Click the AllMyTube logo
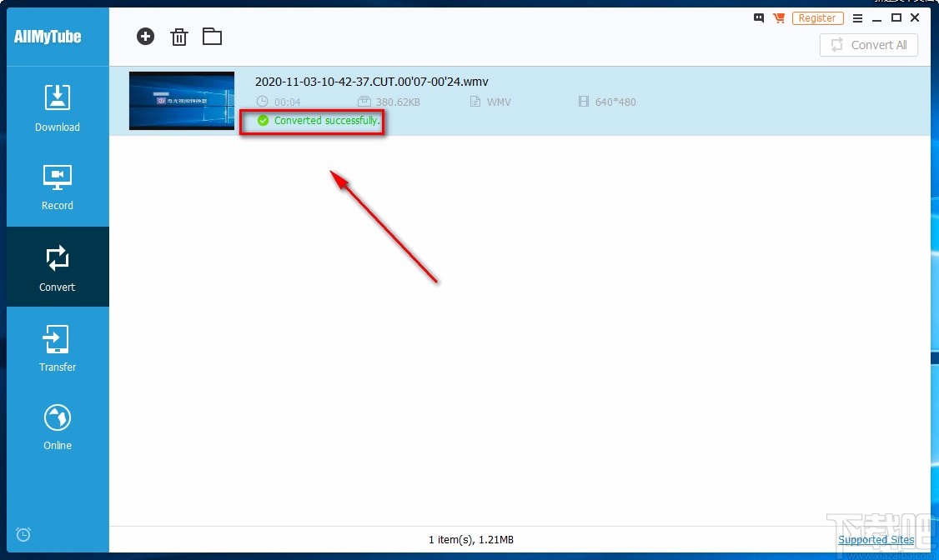Screen dimensions: 939x560 click(x=48, y=37)
